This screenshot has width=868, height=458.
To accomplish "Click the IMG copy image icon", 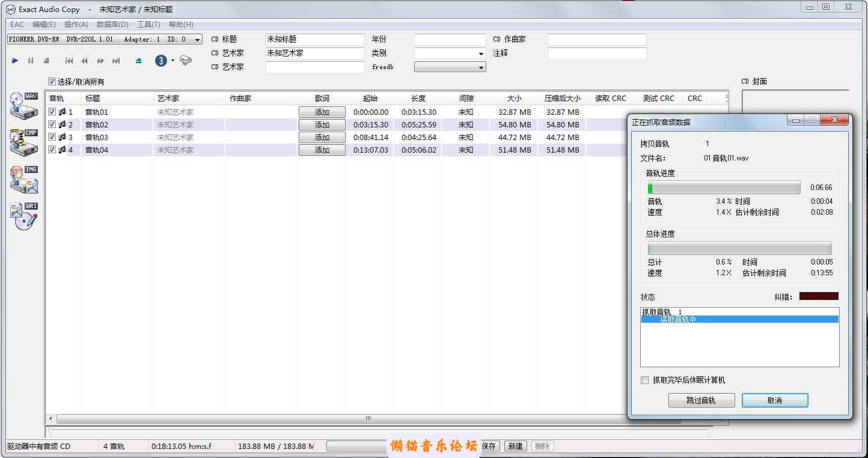I will 24,180.
